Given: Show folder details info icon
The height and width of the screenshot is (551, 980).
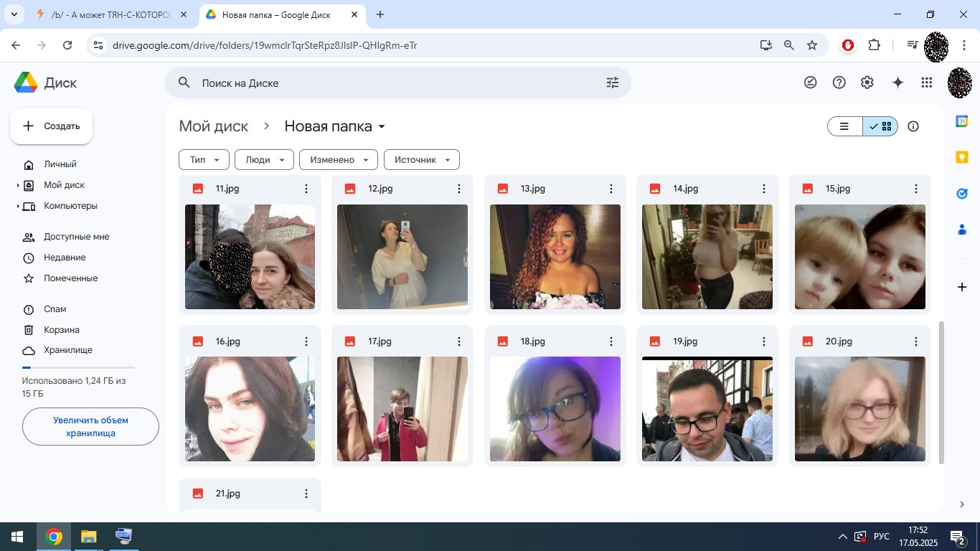Looking at the screenshot, I should click(x=913, y=126).
